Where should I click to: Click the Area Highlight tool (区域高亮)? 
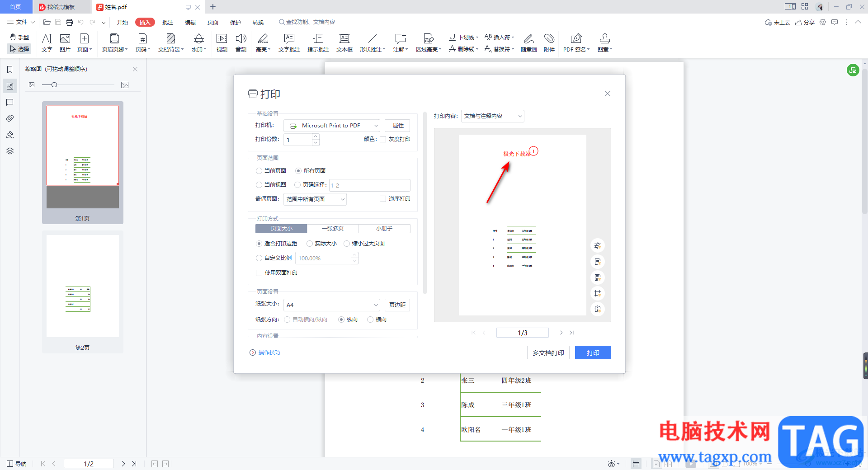click(429, 43)
